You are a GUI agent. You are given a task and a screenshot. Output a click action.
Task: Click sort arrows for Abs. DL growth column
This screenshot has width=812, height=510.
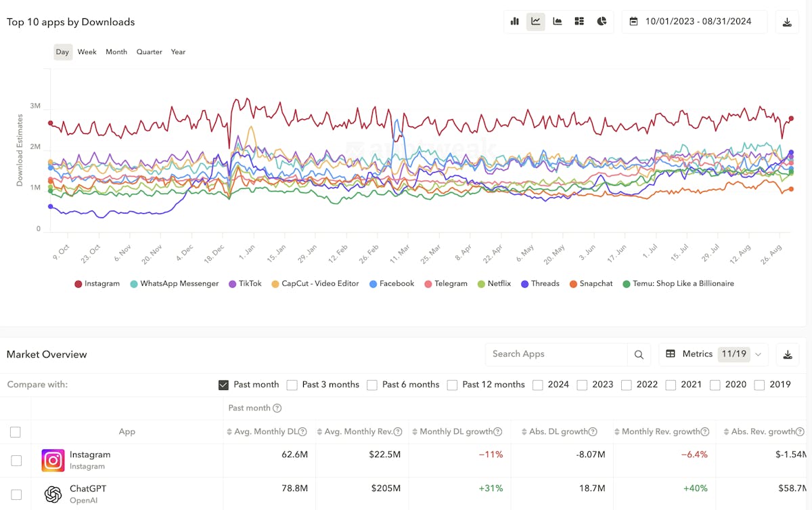(x=524, y=432)
